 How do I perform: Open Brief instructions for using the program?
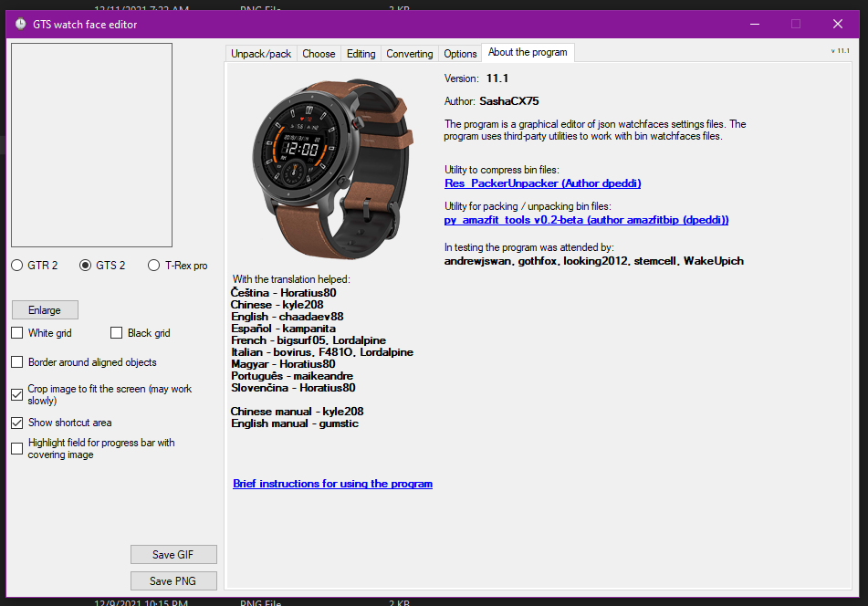click(333, 484)
